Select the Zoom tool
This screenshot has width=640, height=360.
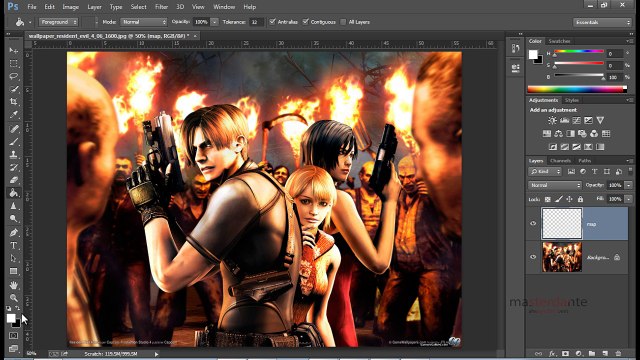[13, 298]
